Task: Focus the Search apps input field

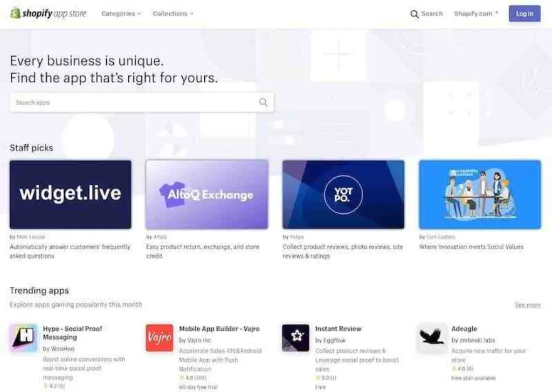Action: [142, 102]
